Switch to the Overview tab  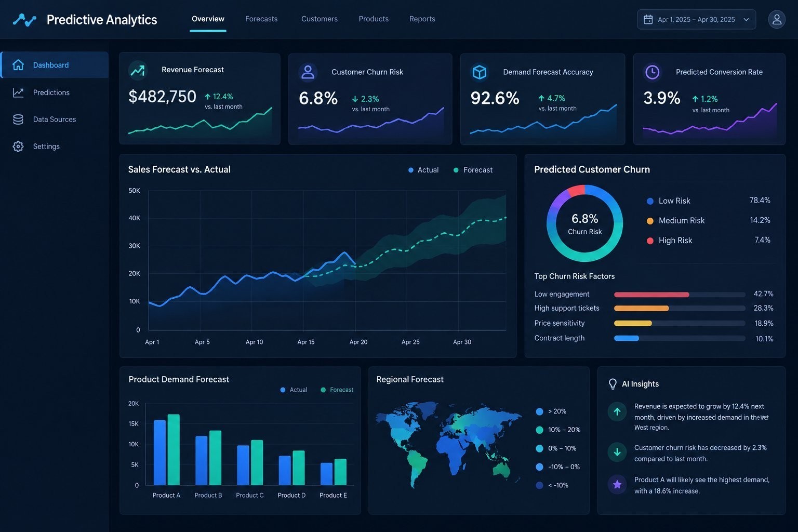click(x=208, y=19)
